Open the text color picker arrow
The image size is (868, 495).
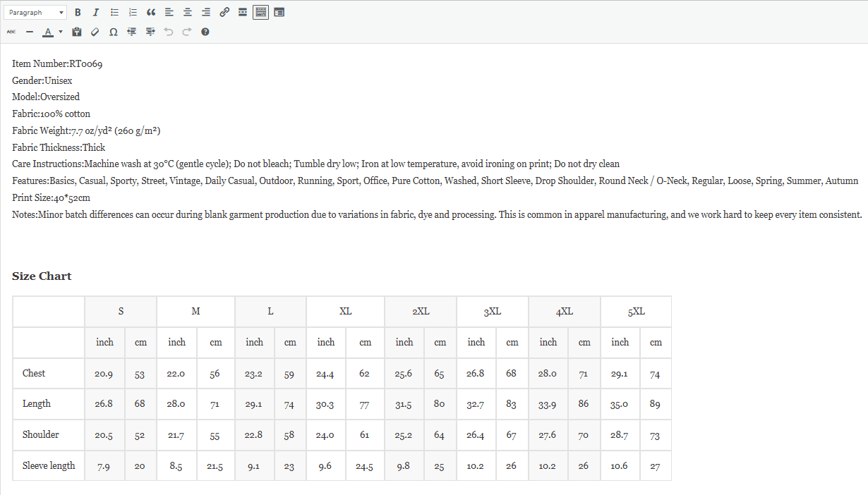pos(61,32)
